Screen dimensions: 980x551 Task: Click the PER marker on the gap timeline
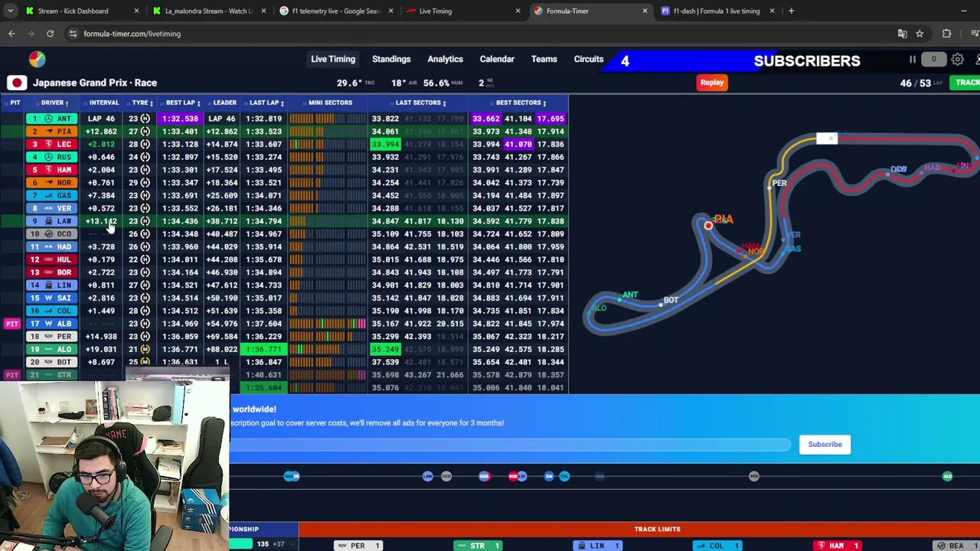tap(754, 477)
